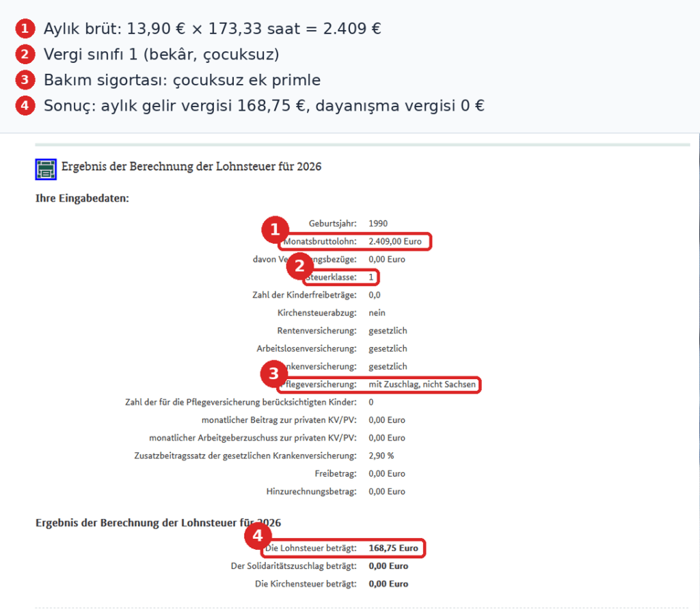Viewport: 700px width, 612px height.
Task: Select the Arbeitslosenversicherung value 'gesetzlich'
Action: click(388, 348)
